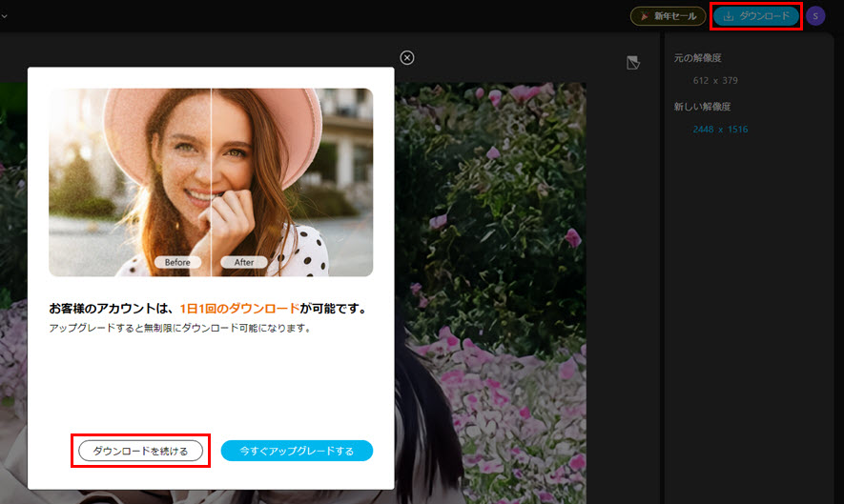
Task: Expand the chevron dropdown at top left
Action: tap(5, 16)
